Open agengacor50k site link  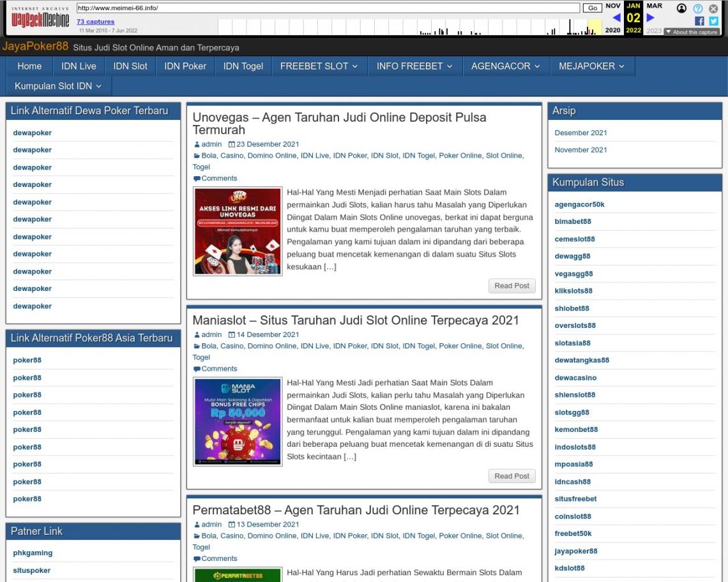(x=579, y=204)
